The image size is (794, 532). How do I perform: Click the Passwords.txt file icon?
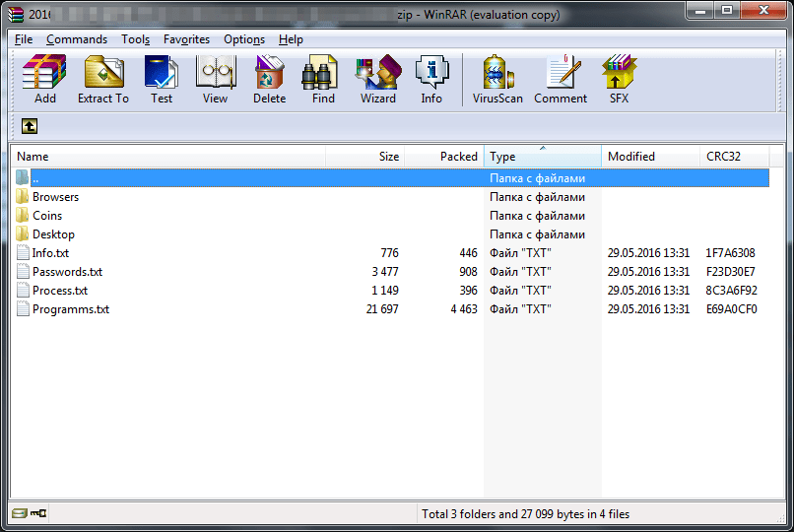tap(23, 271)
